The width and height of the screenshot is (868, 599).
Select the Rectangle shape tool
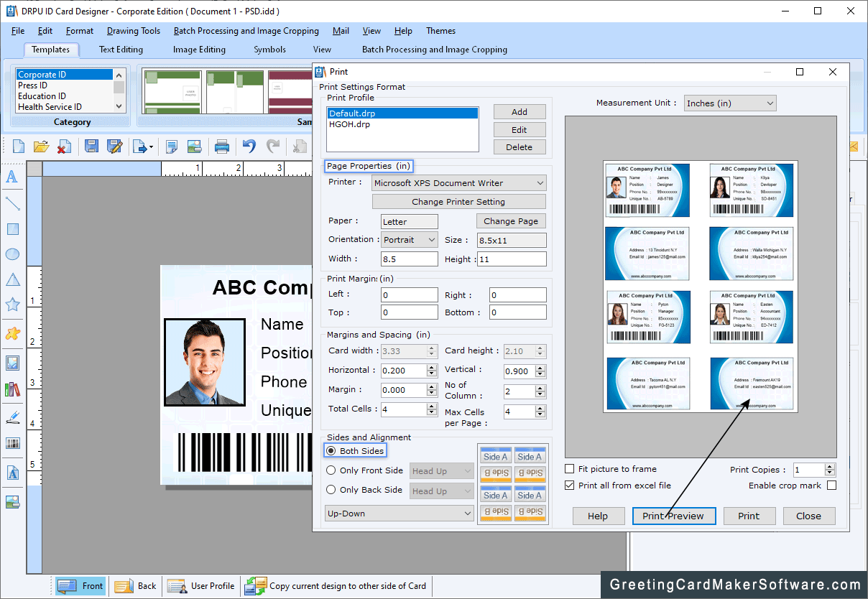pyautogui.click(x=12, y=229)
